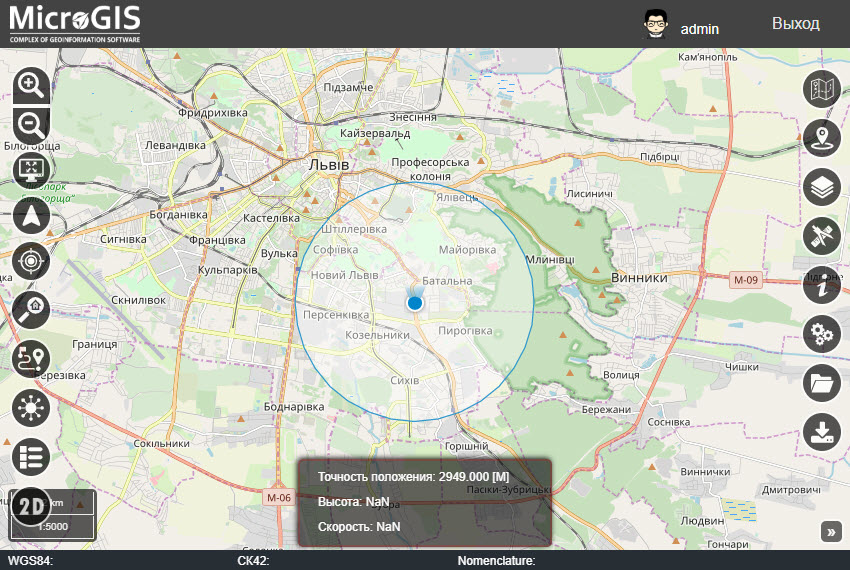
Task: Click the admin avatar picture
Action: (656, 24)
